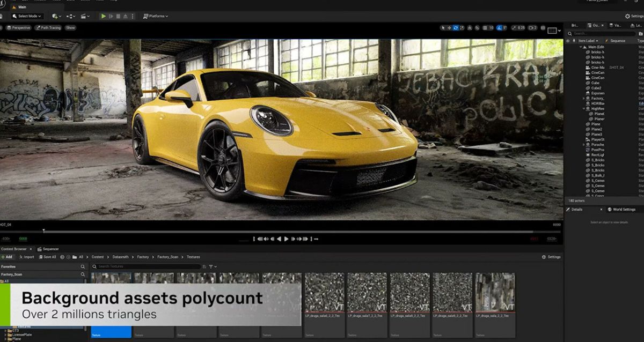The height and width of the screenshot is (342, 644).
Task: Open the camera speed setting in viewport
Action: pyautogui.click(x=532, y=28)
